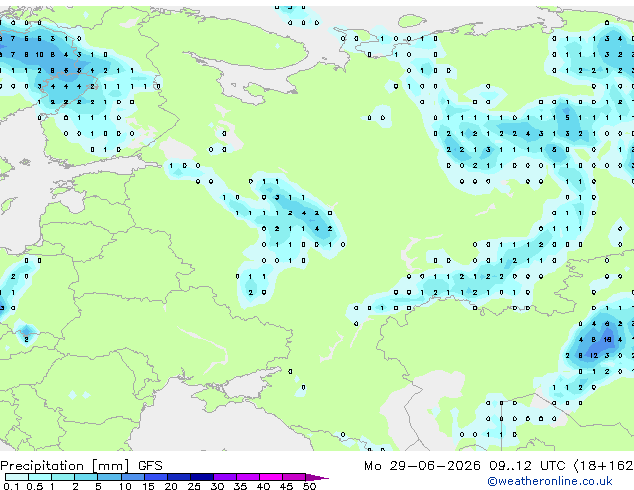Select the 20–25 mm legend swatch
The width and height of the screenshot is (634, 490).
tap(179, 477)
